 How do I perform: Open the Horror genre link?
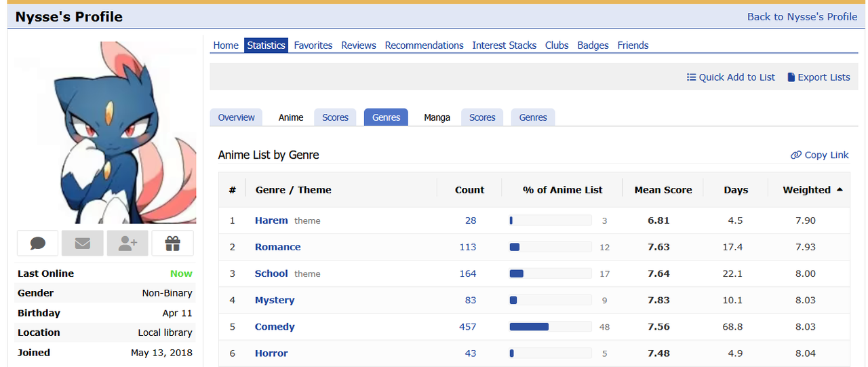(x=271, y=353)
